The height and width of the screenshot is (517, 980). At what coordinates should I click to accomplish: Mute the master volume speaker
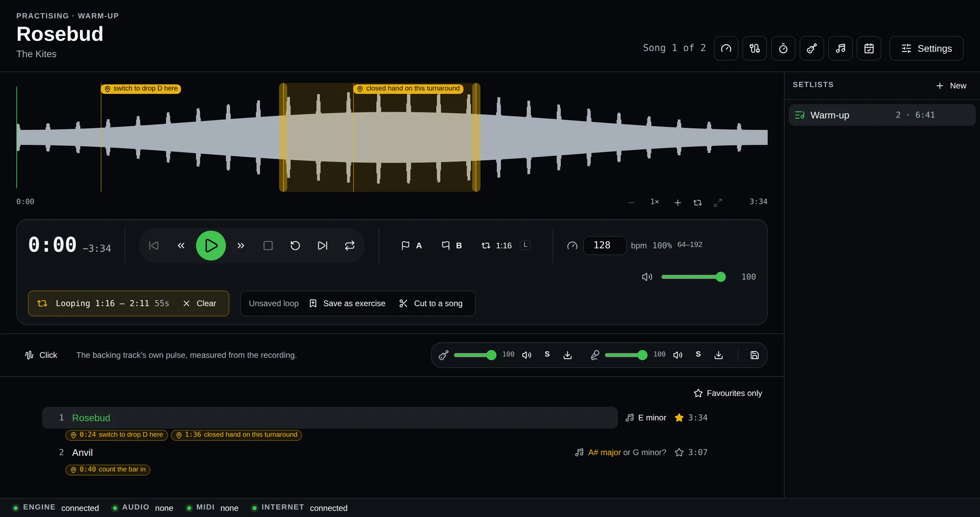click(x=647, y=277)
